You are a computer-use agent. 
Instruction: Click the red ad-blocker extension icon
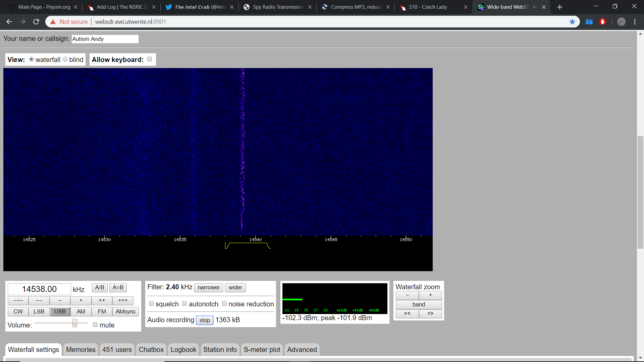602,22
